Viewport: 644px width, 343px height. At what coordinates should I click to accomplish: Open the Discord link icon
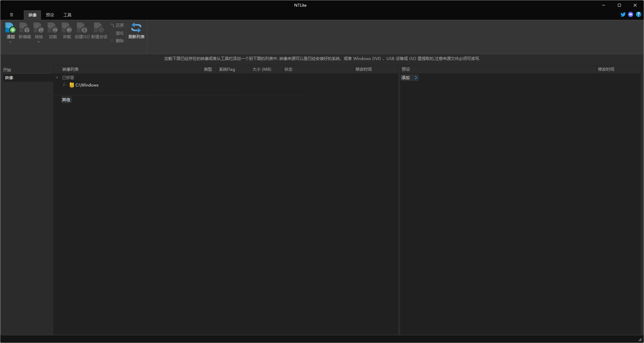[631, 14]
